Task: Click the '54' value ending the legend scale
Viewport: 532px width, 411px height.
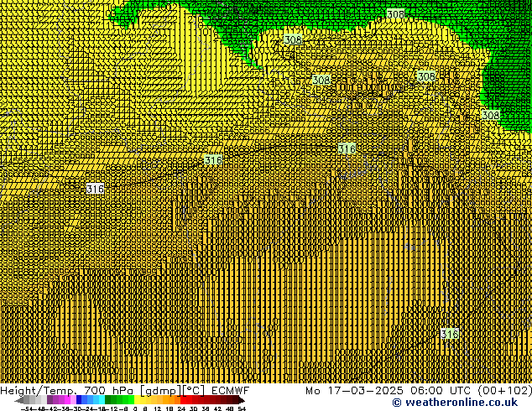Action: [242, 408]
